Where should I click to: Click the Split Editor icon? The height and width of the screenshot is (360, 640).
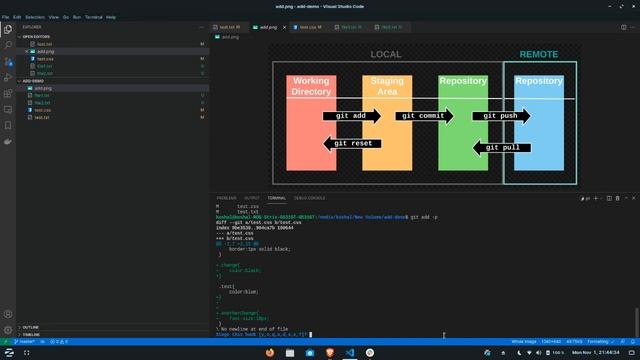[x=624, y=27]
